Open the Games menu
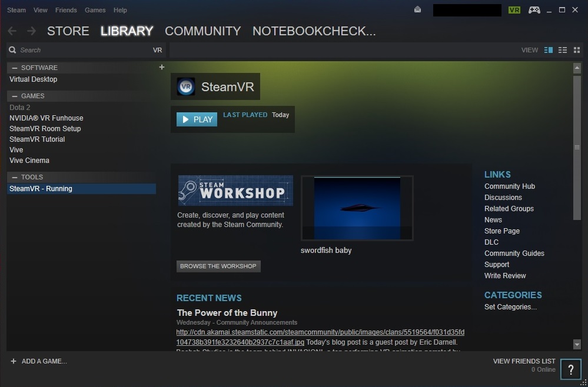Image resolution: width=588 pixels, height=387 pixels. coord(95,10)
